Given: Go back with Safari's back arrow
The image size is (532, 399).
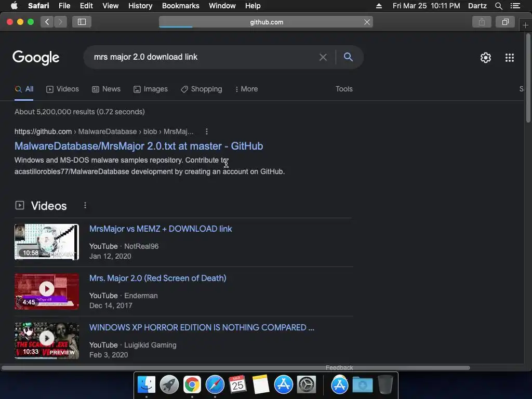Looking at the screenshot, I should tap(47, 22).
